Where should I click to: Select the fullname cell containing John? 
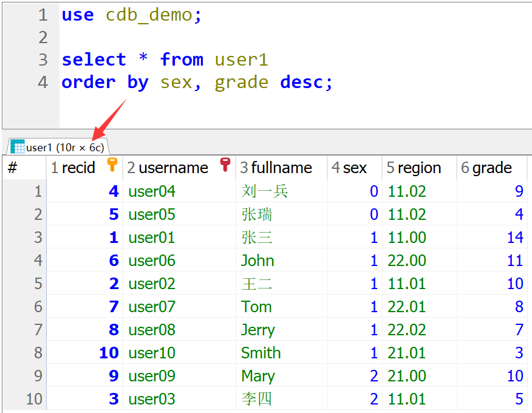coord(257,261)
